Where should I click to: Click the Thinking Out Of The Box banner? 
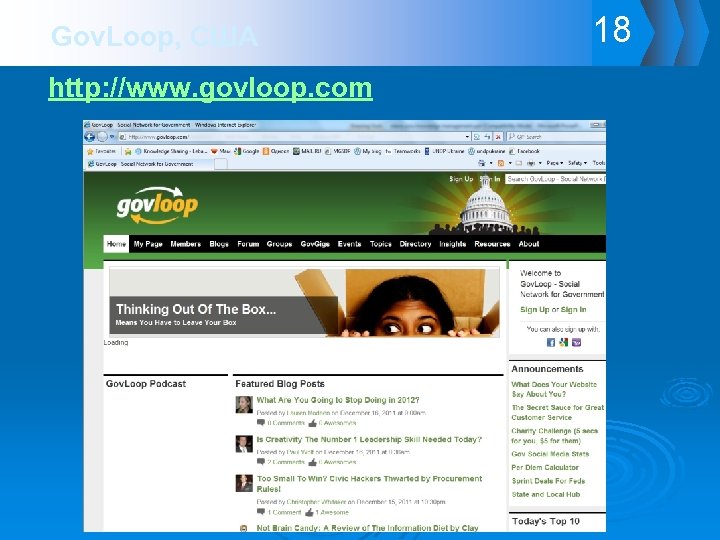pyautogui.click(x=304, y=302)
